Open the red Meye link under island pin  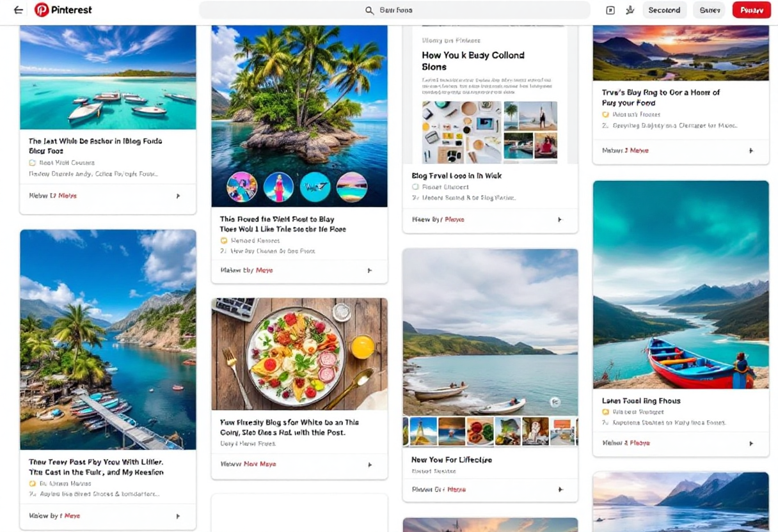tap(264, 270)
